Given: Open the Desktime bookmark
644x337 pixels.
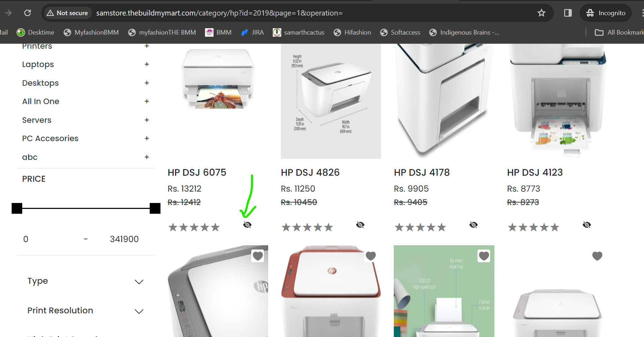Looking at the screenshot, I should point(36,32).
